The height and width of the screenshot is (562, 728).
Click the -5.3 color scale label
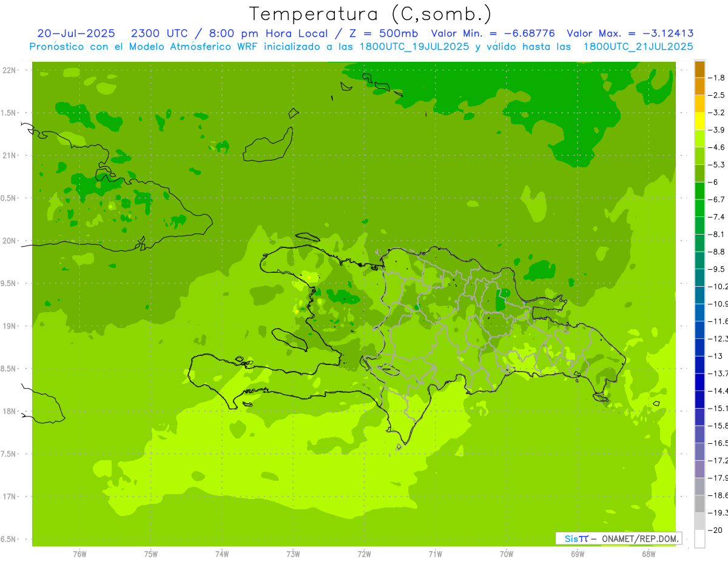(717, 164)
